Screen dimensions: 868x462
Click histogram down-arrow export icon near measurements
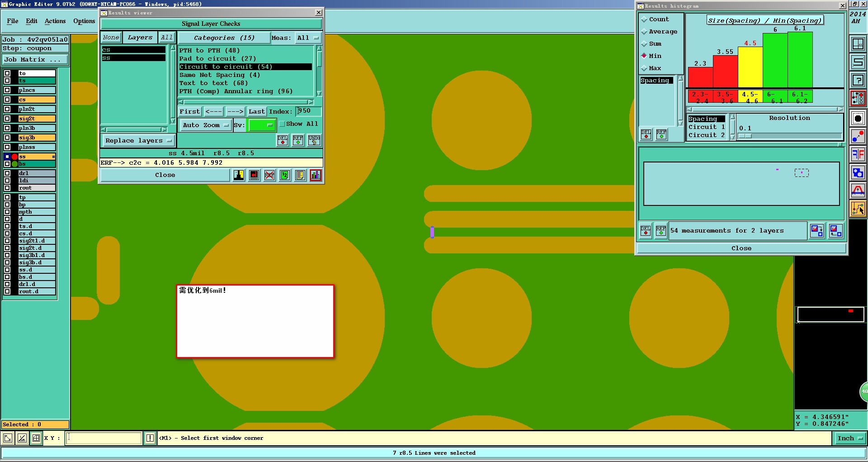pos(817,231)
